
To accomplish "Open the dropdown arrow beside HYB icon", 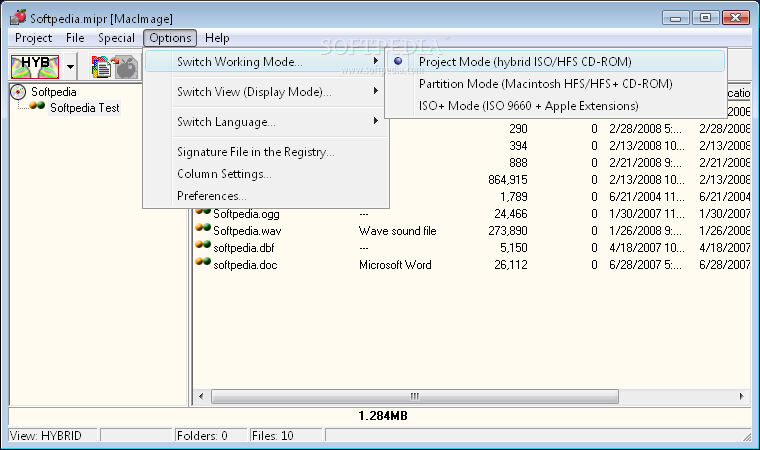I will coord(71,66).
